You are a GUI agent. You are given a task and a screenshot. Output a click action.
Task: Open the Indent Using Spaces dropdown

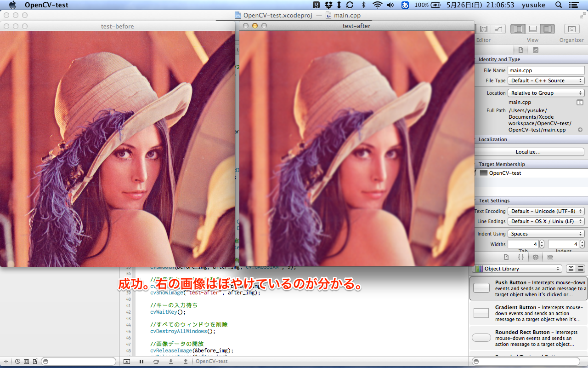(546, 234)
